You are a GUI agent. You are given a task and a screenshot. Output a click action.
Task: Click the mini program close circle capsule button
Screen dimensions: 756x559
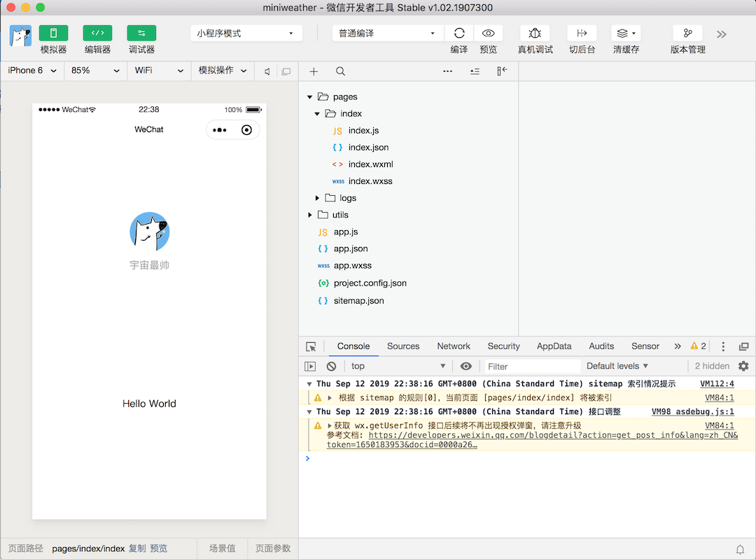point(246,130)
